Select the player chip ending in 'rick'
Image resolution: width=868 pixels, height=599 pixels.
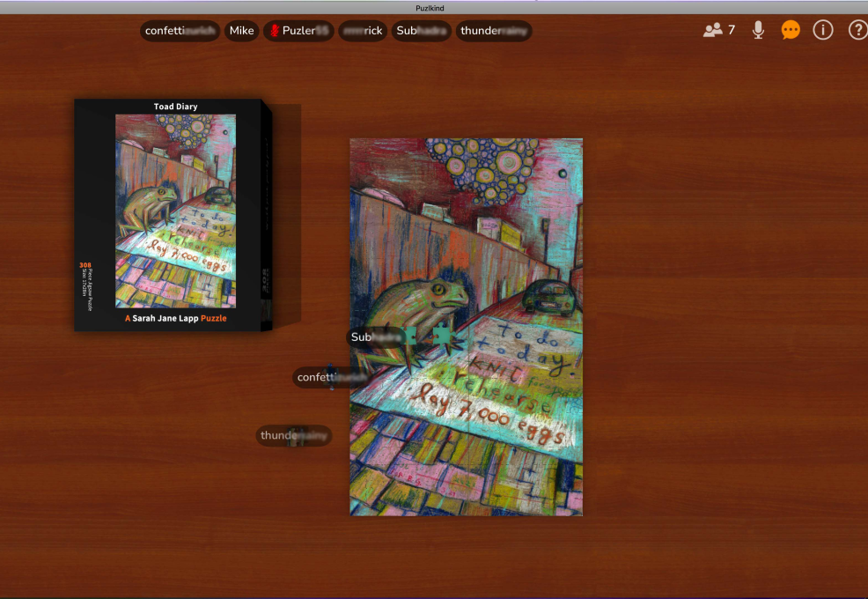[363, 31]
